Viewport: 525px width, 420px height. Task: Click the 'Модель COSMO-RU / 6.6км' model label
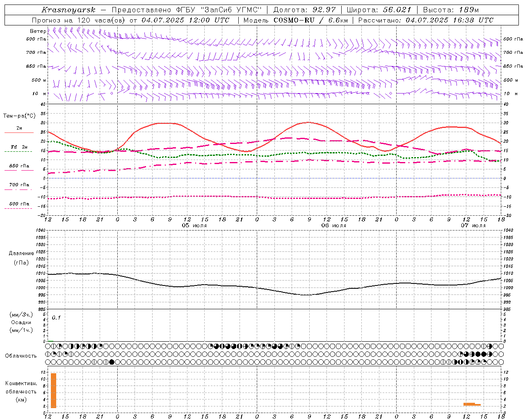click(296, 20)
